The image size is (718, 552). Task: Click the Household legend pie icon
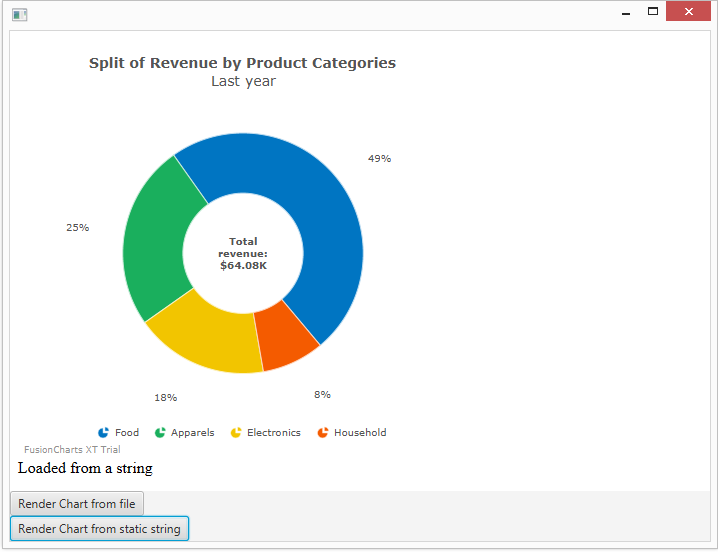(x=322, y=433)
